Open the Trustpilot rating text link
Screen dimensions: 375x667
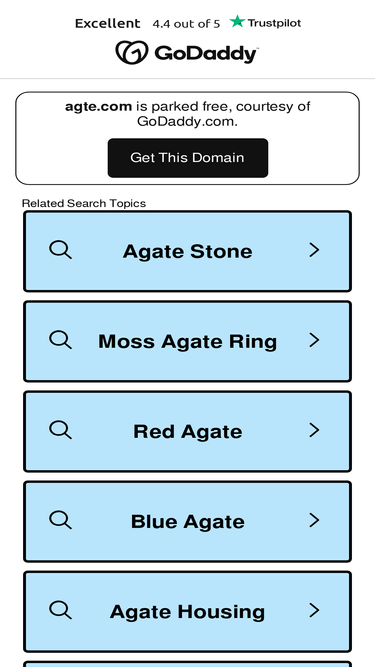(x=188, y=23)
